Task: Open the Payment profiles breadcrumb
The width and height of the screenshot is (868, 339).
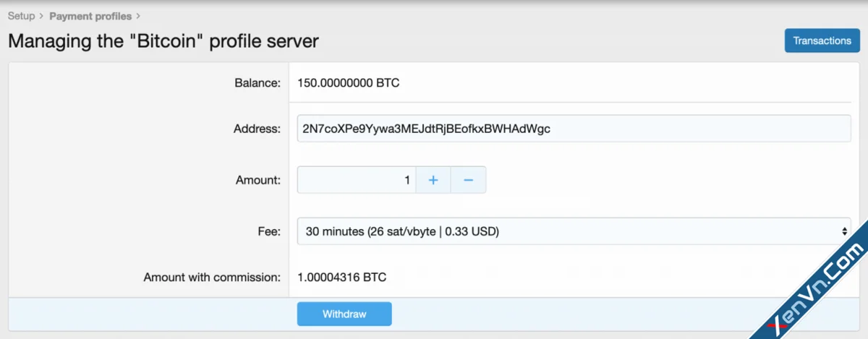Action: [x=90, y=16]
